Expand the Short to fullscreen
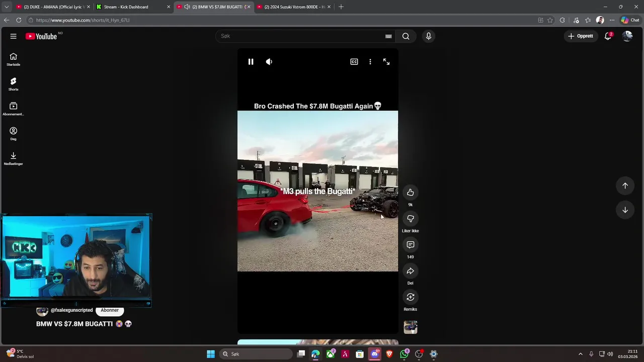Screen dimensions: 644x362 [x=386, y=61]
